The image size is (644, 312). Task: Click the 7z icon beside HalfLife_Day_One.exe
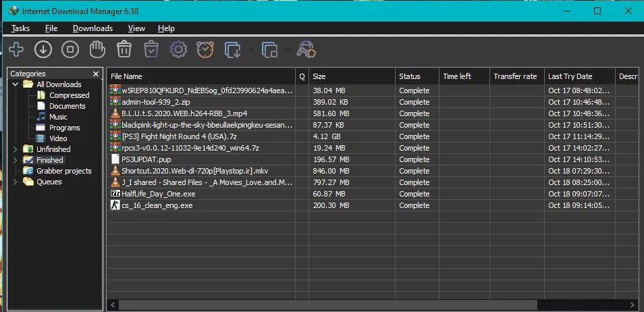tap(115, 194)
